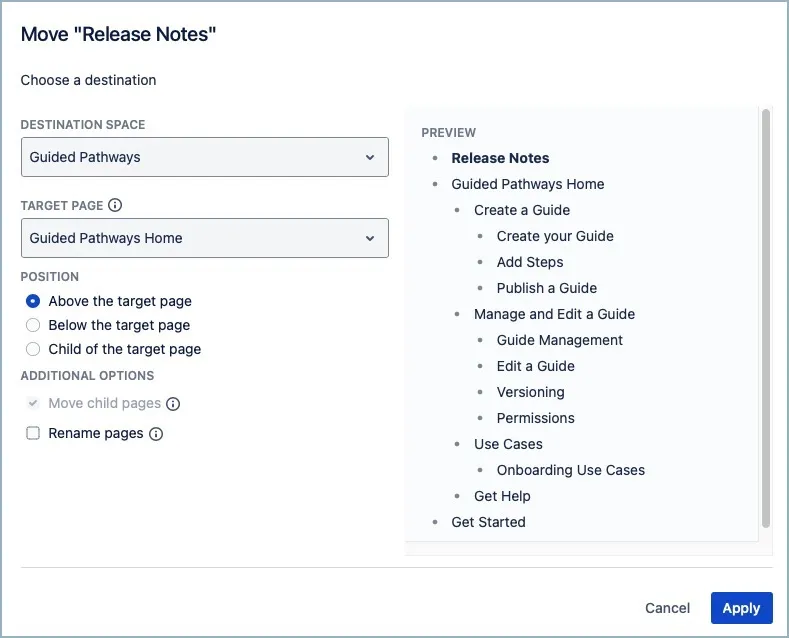Click Release Notes in the preview
The height and width of the screenshot is (638, 789).
(x=500, y=158)
